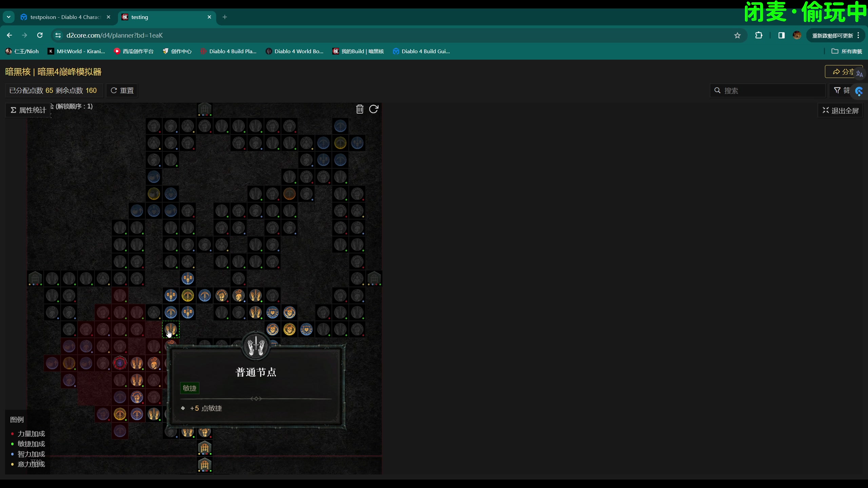Open the profile avatar menu
868x488 pixels.
pos(797,35)
